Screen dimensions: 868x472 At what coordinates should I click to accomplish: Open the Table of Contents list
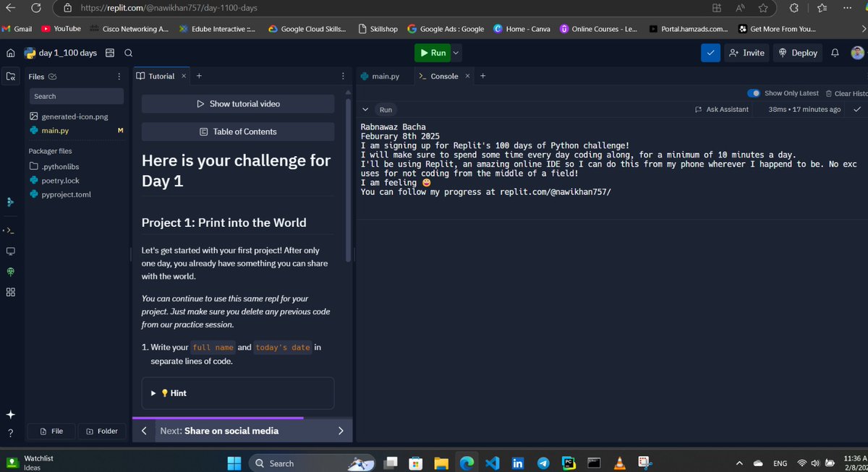coord(238,132)
